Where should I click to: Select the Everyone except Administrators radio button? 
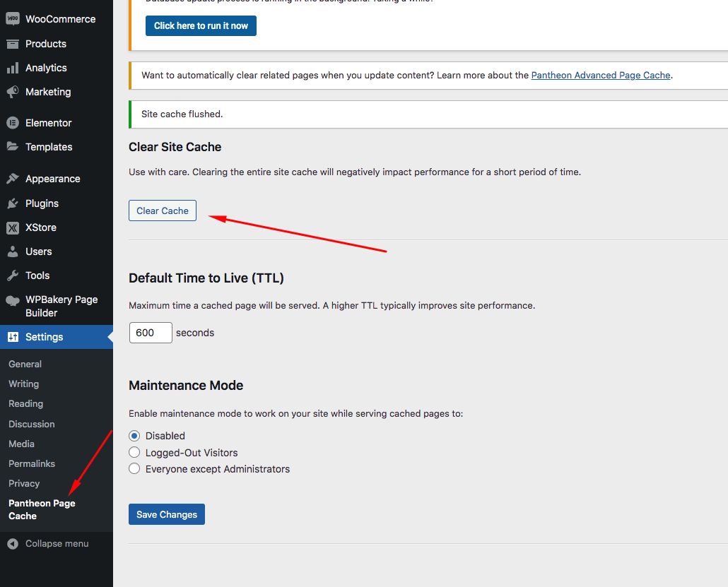[134, 468]
